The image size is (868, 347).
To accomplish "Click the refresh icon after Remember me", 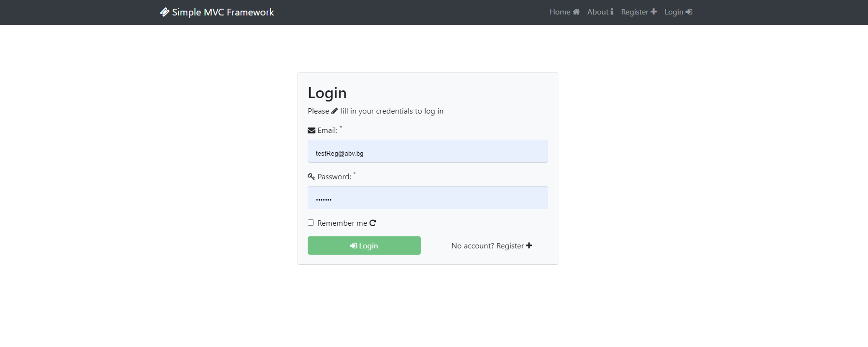I will point(373,223).
